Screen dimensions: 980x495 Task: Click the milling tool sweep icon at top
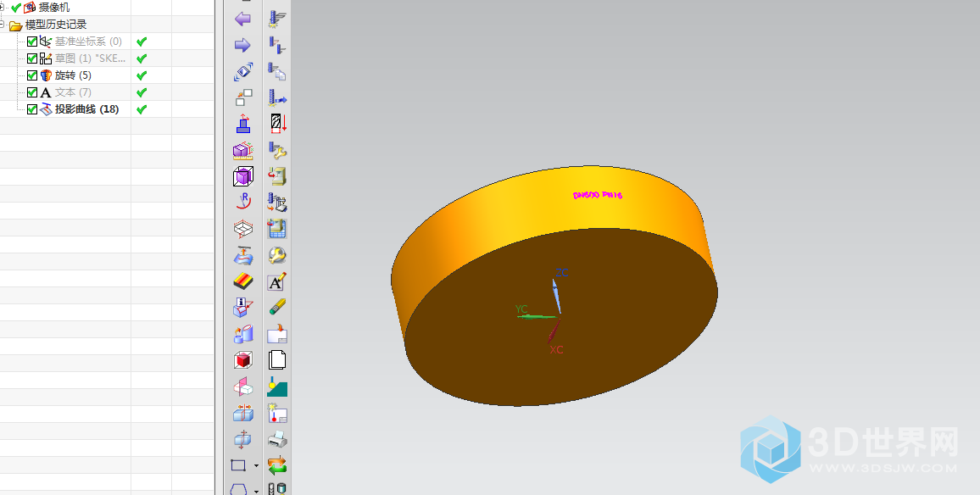click(277, 19)
